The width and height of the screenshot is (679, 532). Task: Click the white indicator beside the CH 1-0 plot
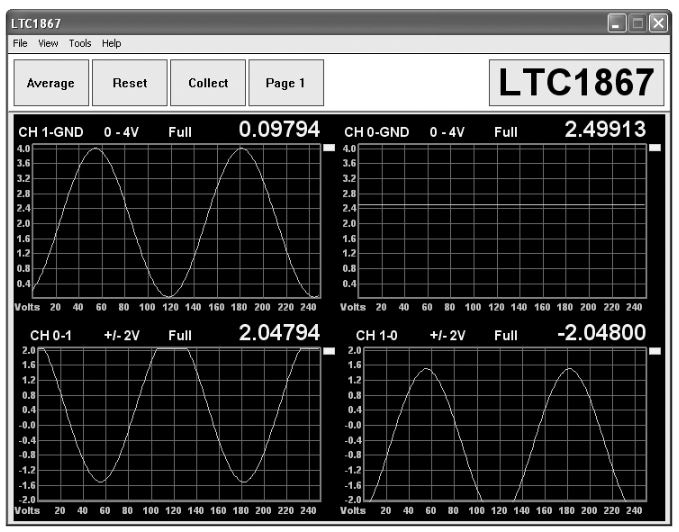(x=655, y=351)
